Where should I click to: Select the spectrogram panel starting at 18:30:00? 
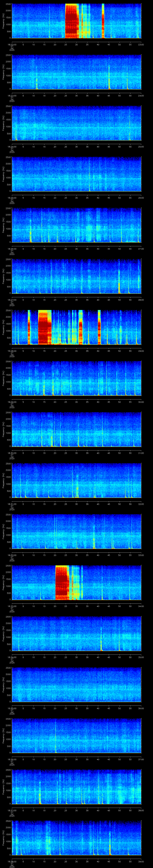[x=77, y=429]
